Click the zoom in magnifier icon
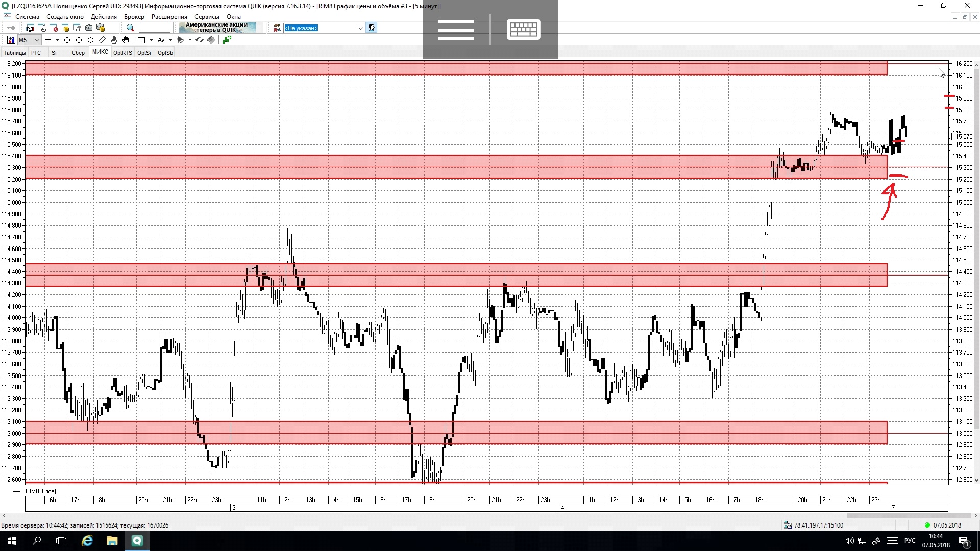The width and height of the screenshot is (980, 551). pos(79,40)
